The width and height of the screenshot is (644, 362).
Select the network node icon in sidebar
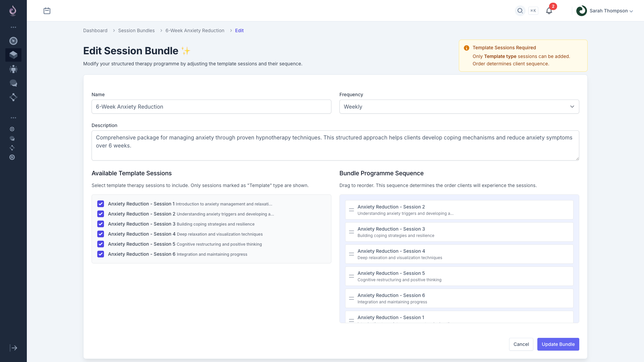[x=13, y=97]
